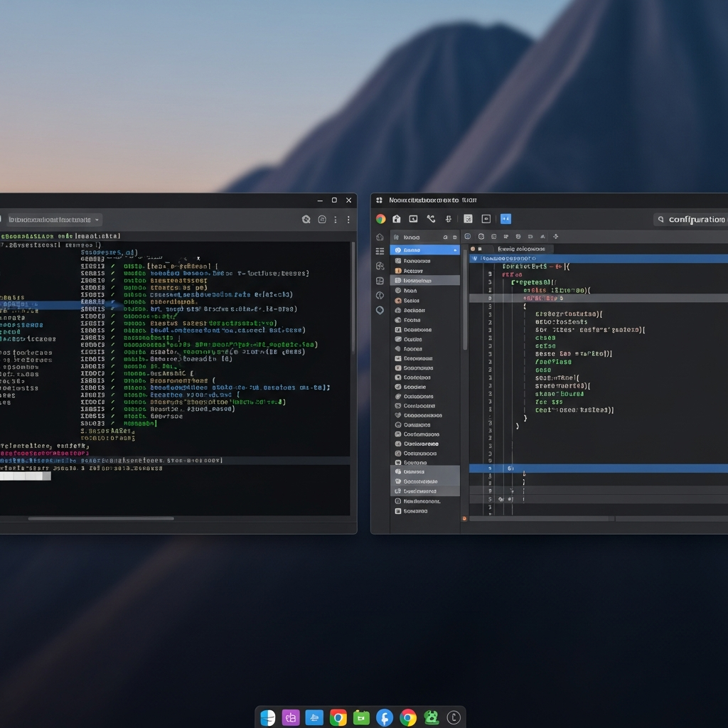The height and width of the screenshot is (728, 728).
Task: Select the phone-handset icon in the IDE toolbar
Action: tap(431, 219)
